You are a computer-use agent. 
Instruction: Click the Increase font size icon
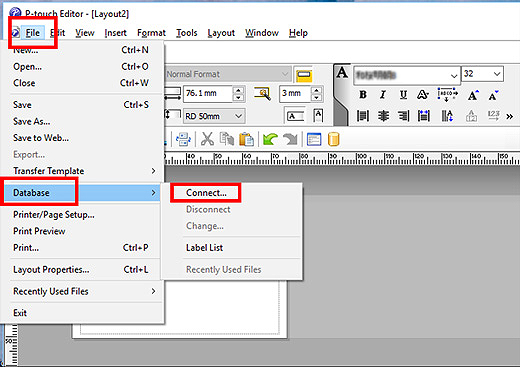473,95
